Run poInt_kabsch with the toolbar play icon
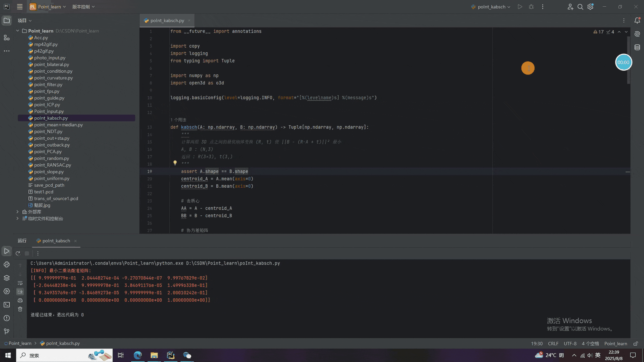The height and width of the screenshot is (362, 644). 520,7
